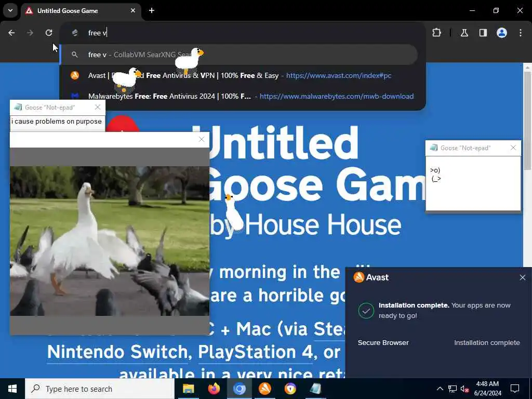
Task: Select the Untitled Goose Game tab
Action: [x=80, y=10]
